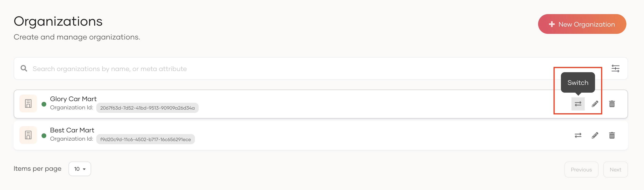Click Best Car Mart organization ID badge

(x=145, y=139)
